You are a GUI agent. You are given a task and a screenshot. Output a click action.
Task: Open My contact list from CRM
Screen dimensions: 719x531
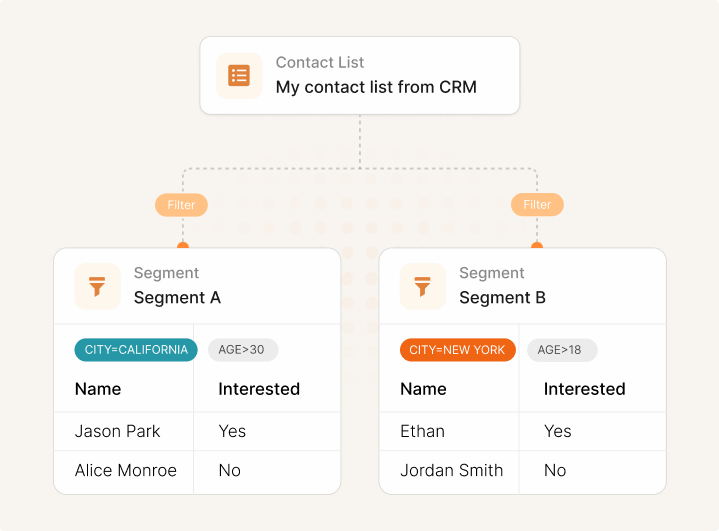coord(376,87)
